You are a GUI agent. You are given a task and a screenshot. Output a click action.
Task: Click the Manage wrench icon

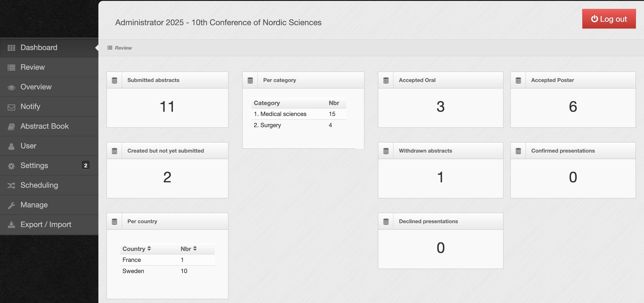pos(11,205)
